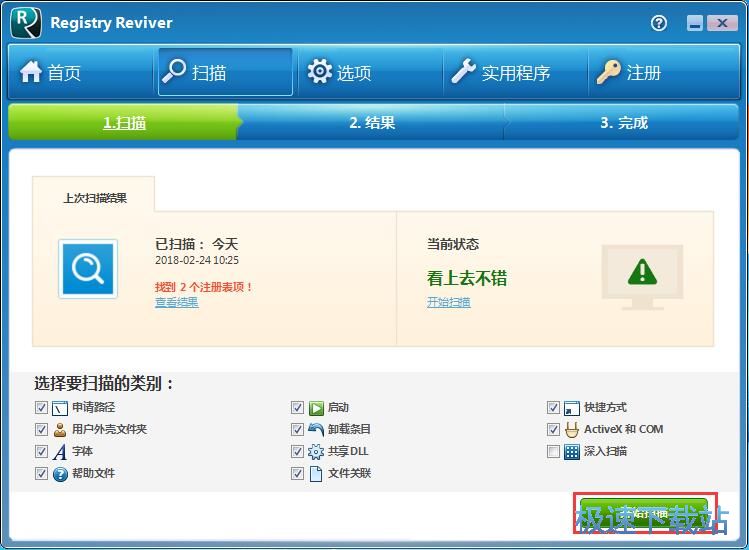
Task: Click the 卸载条目 arrow icon
Action: tap(316, 430)
